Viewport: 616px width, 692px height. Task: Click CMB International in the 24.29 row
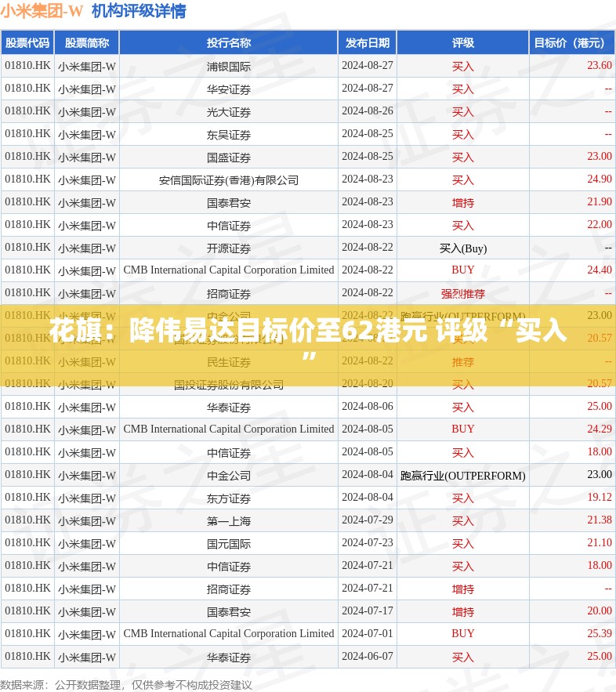[229, 429]
